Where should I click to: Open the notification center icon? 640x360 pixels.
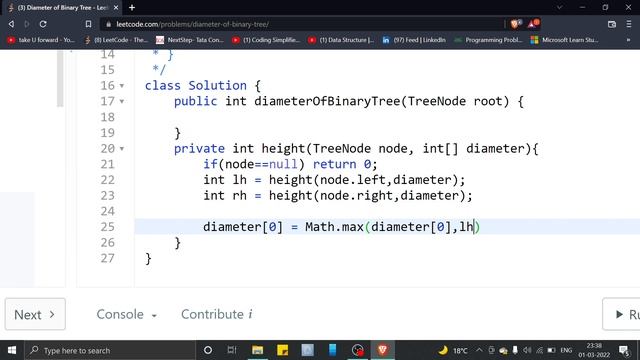(624, 350)
